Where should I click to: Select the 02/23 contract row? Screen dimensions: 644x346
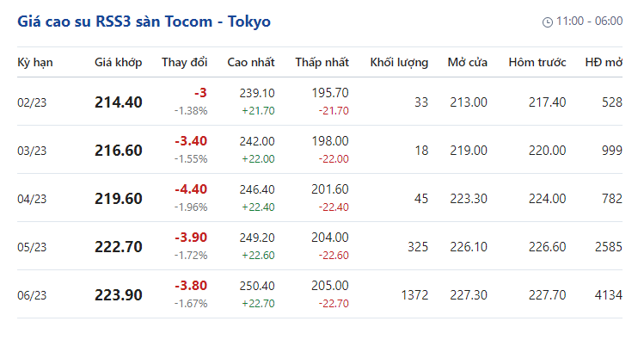320,102
